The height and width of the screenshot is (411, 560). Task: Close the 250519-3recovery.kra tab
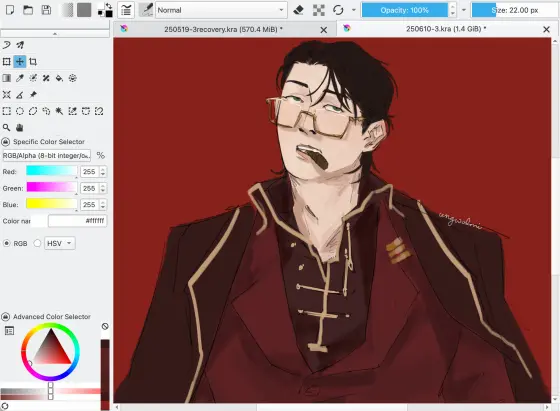[x=324, y=30]
